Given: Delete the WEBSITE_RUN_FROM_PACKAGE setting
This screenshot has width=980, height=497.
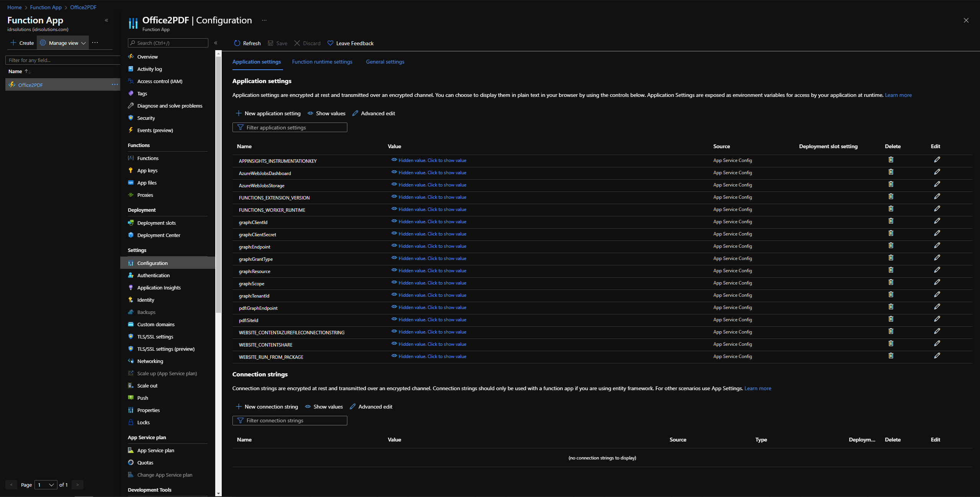Looking at the screenshot, I should point(891,356).
